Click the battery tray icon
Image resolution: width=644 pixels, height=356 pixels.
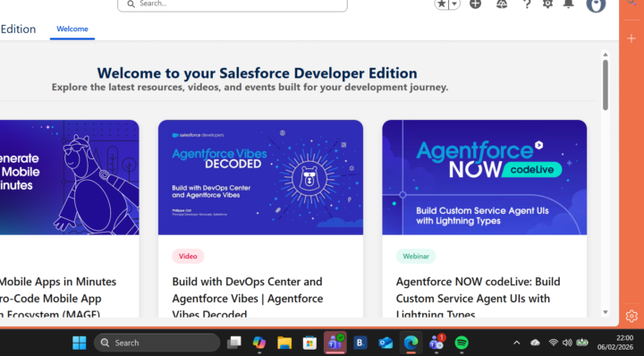pos(582,343)
